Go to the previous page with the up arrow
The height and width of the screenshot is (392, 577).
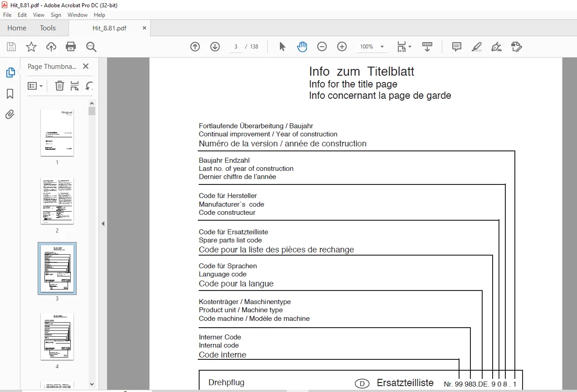[x=195, y=47]
